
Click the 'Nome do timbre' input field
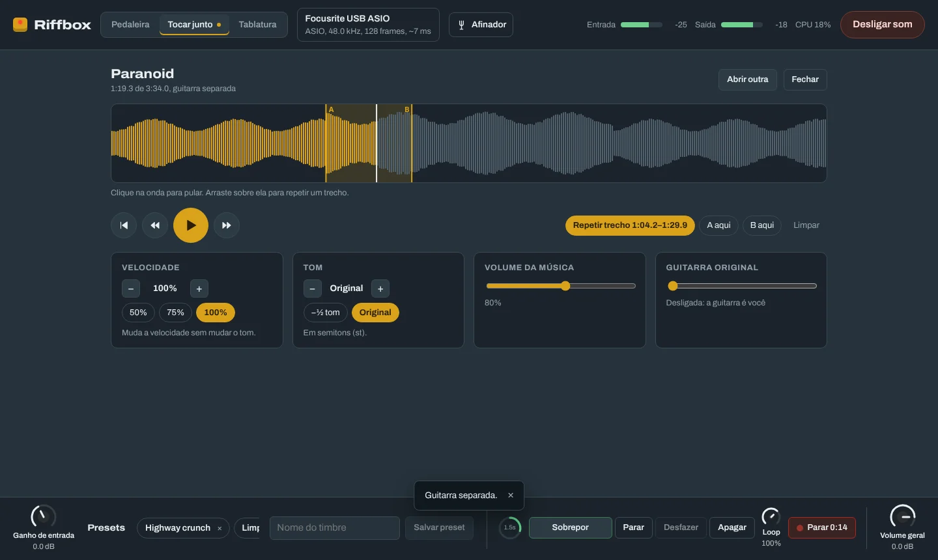[x=335, y=528]
